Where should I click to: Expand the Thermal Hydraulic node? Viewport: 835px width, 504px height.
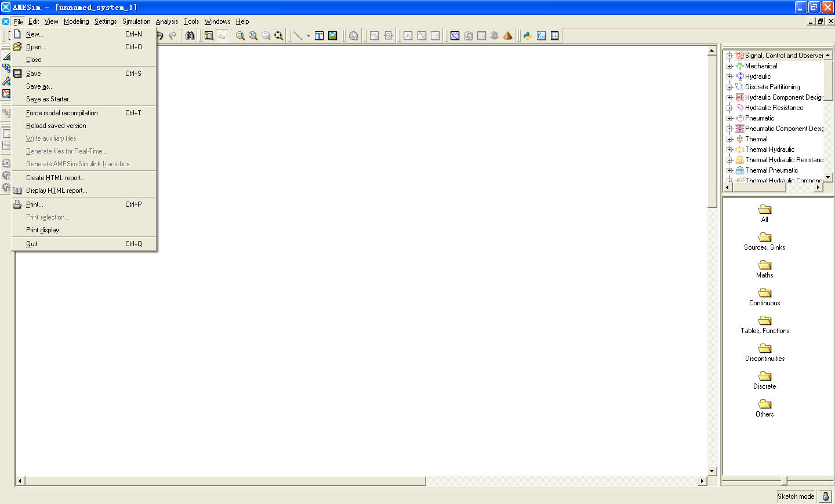tap(729, 149)
